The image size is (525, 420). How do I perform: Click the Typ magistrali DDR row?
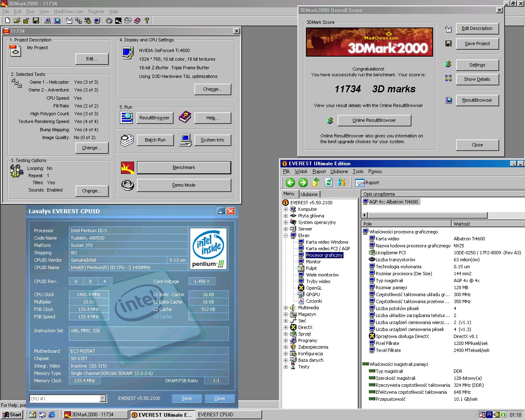[443, 371]
